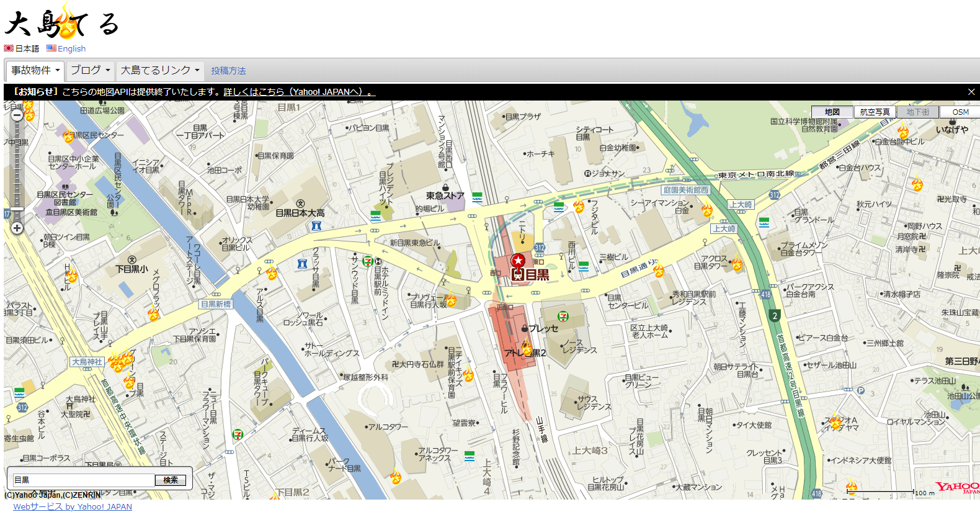
Task: Switch map view to 航空写真
Action: click(x=875, y=112)
